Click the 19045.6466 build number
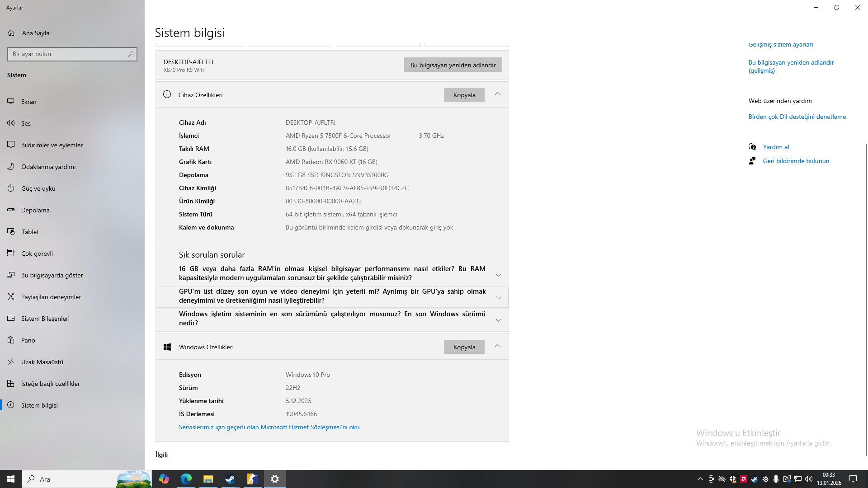The width and height of the screenshot is (868, 488). pos(301,414)
